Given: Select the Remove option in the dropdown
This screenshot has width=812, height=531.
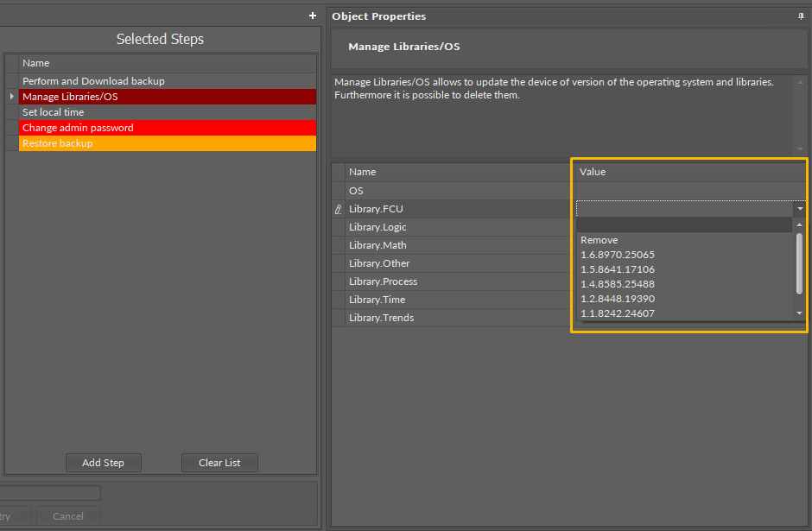Looking at the screenshot, I should (x=599, y=240).
